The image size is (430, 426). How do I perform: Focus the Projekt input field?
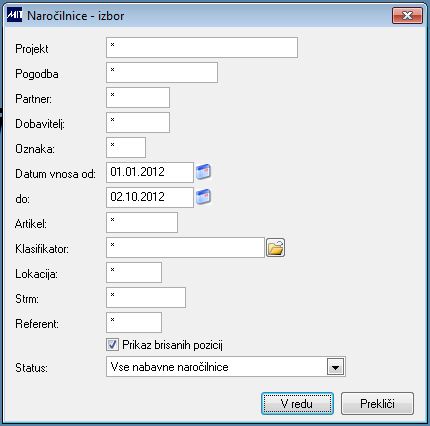pyautogui.click(x=202, y=48)
